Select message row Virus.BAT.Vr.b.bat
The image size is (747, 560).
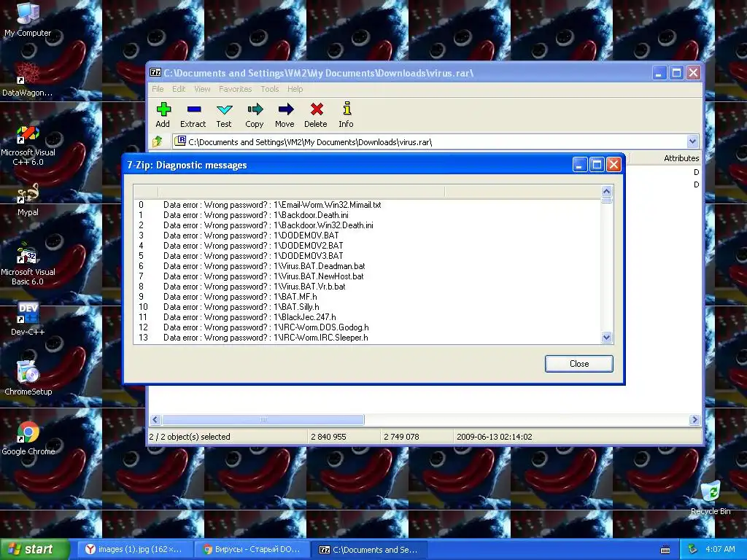click(x=367, y=287)
